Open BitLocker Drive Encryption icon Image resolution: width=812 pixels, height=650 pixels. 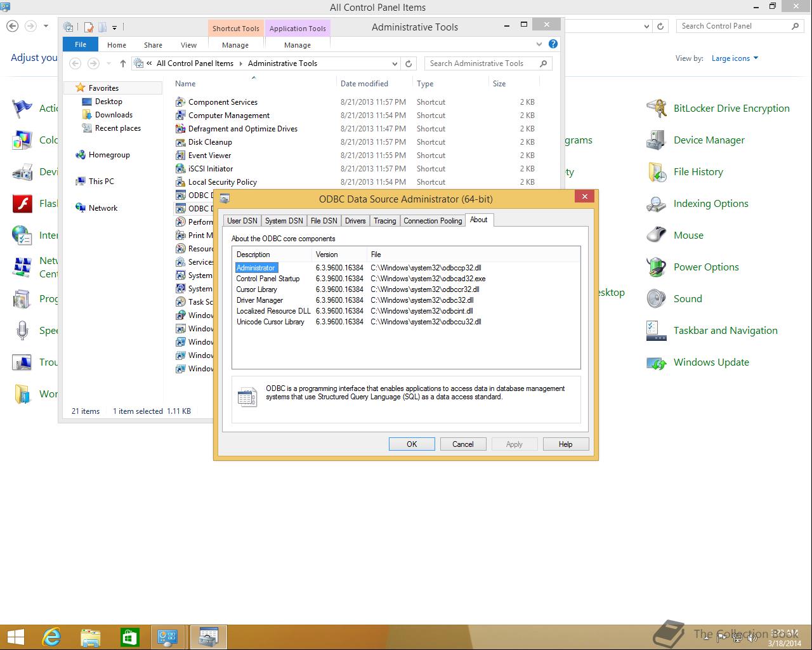point(657,109)
